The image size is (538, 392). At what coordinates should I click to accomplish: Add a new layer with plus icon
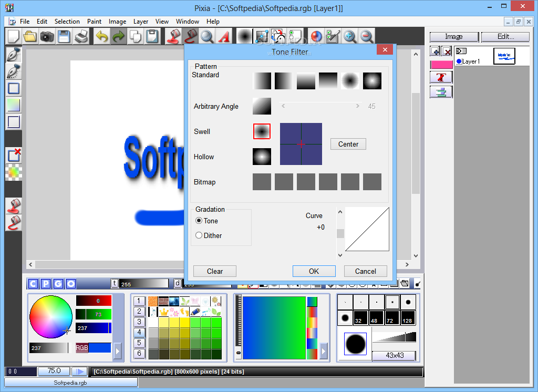click(x=436, y=51)
